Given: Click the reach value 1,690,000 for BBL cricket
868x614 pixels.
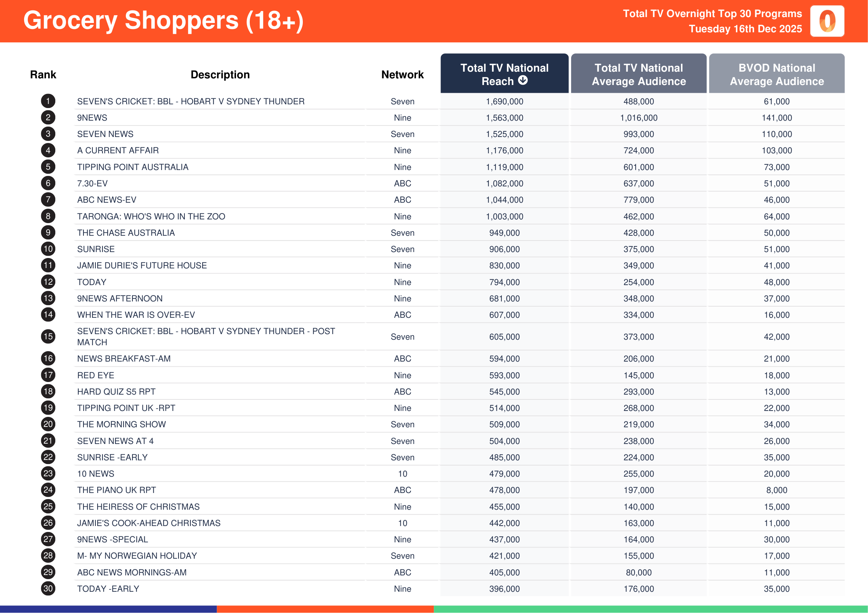Looking at the screenshot, I should [x=505, y=101].
